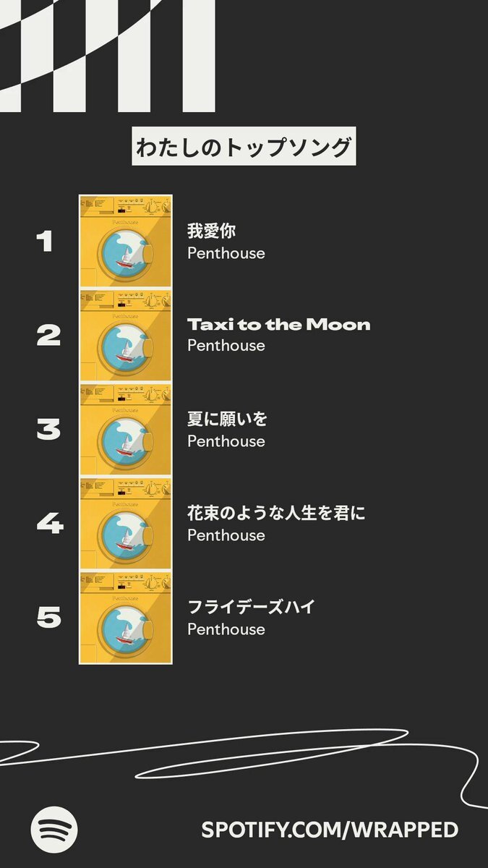Click Penthouse artist name under 我愛你

(226, 253)
